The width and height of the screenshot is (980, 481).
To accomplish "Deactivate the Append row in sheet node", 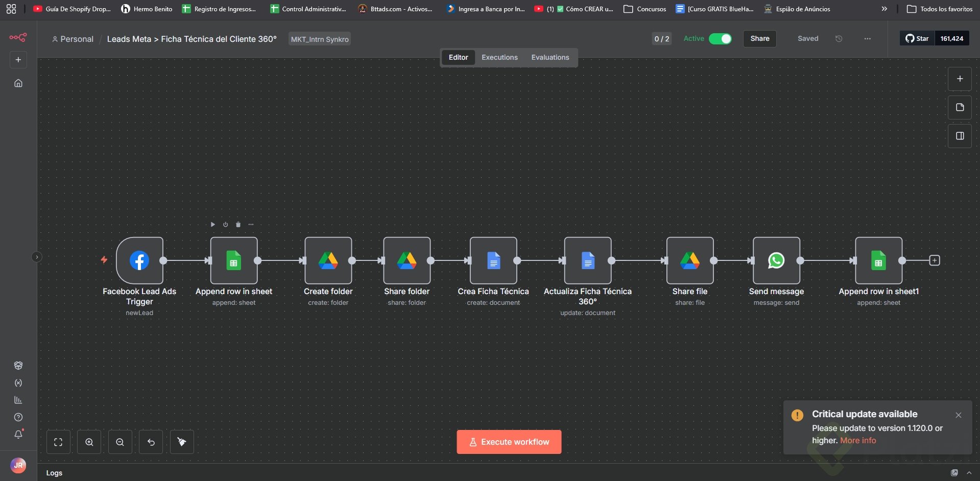I will pyautogui.click(x=225, y=225).
